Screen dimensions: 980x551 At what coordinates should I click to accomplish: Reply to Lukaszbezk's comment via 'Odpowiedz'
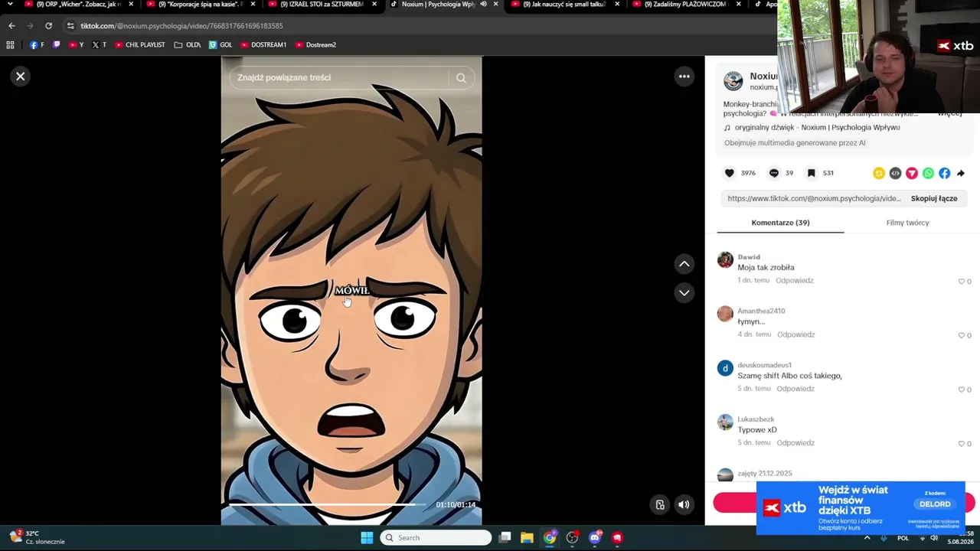[x=795, y=443]
